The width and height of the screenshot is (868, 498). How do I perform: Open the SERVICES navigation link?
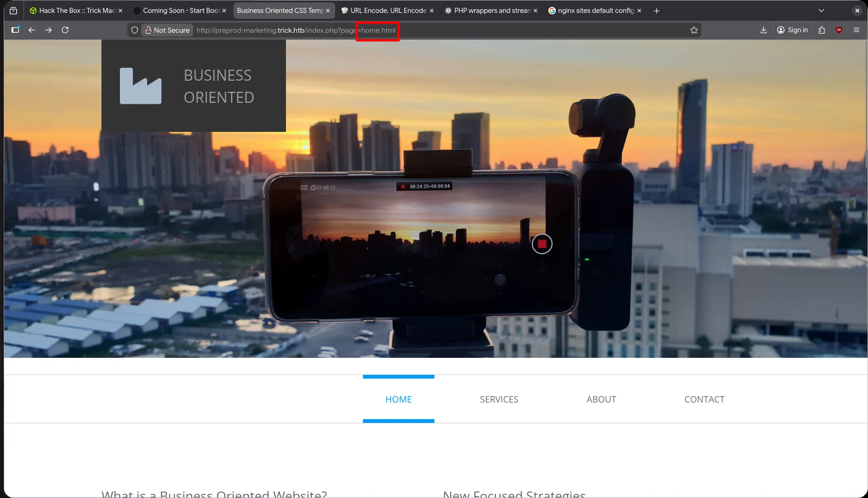[x=499, y=399]
